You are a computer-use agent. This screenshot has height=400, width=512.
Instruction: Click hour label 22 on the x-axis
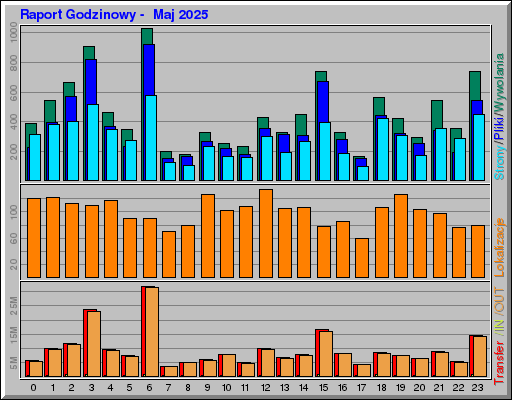pyautogui.click(x=458, y=388)
